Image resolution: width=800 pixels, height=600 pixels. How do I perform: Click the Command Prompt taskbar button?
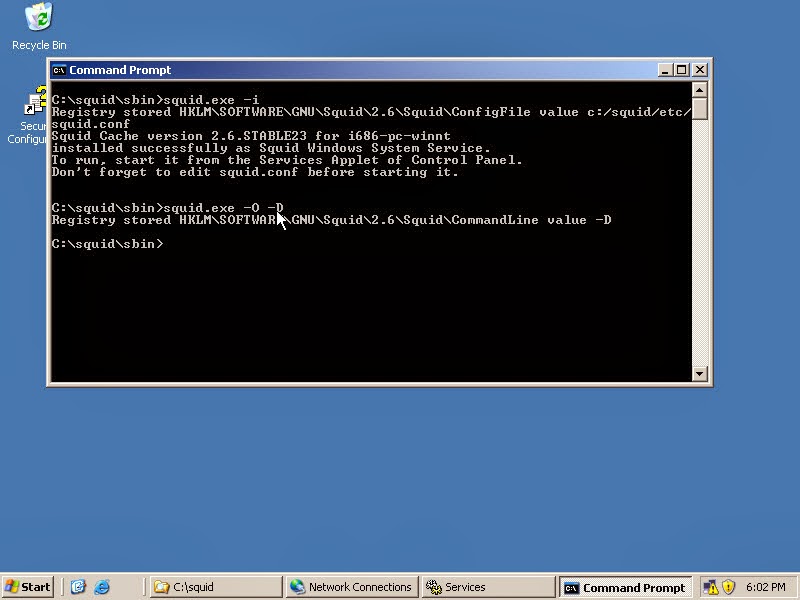(625, 587)
